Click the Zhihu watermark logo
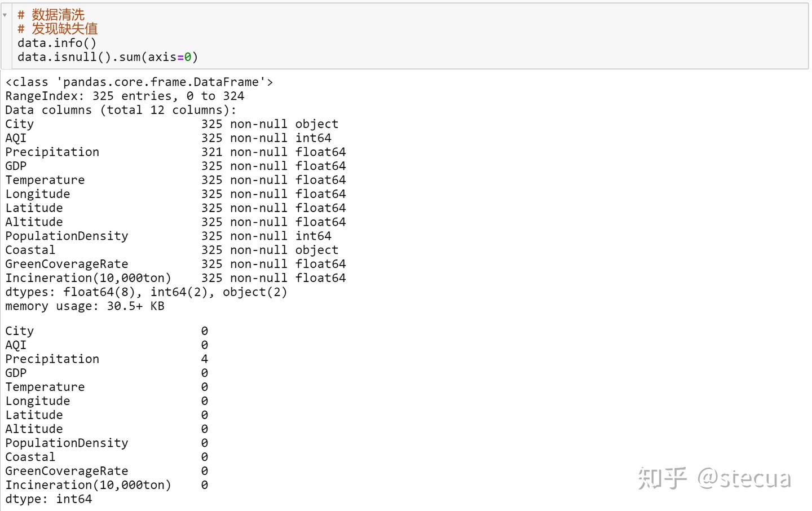This screenshot has width=812, height=511. coord(662,478)
